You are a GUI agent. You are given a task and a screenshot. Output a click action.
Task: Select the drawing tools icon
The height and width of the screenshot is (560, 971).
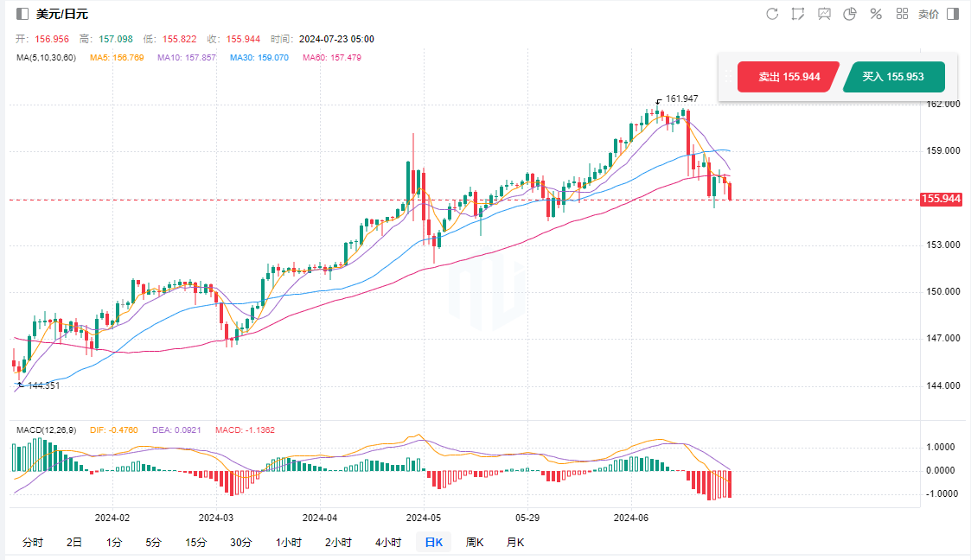[x=798, y=14]
